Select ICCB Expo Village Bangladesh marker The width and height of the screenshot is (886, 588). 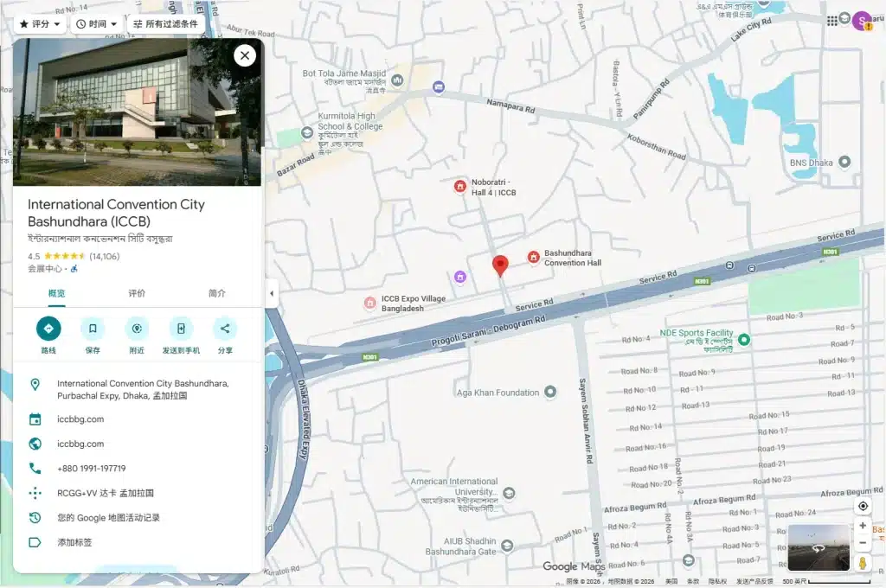(370, 304)
